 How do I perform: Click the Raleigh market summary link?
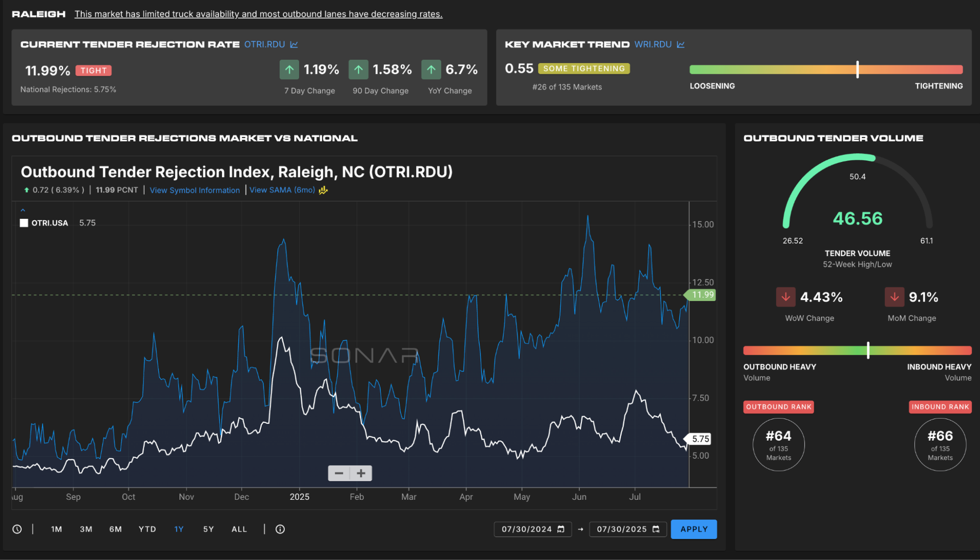(258, 14)
